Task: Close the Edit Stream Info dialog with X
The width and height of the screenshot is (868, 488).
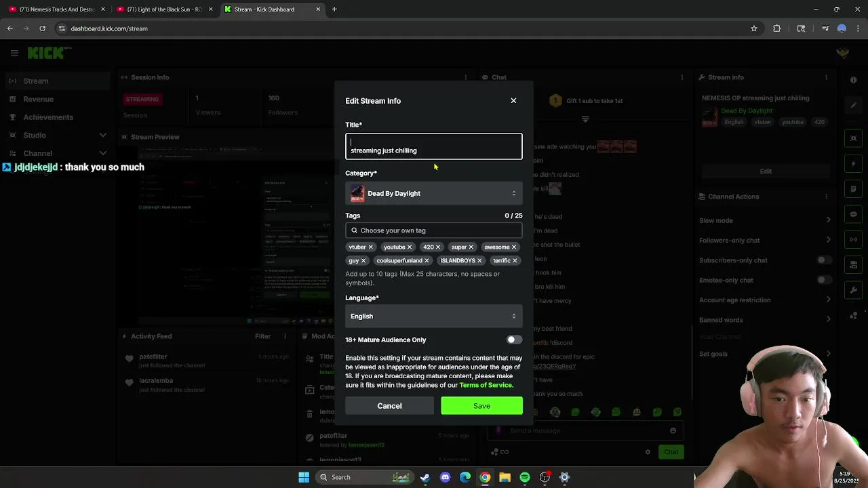Action: [513, 100]
